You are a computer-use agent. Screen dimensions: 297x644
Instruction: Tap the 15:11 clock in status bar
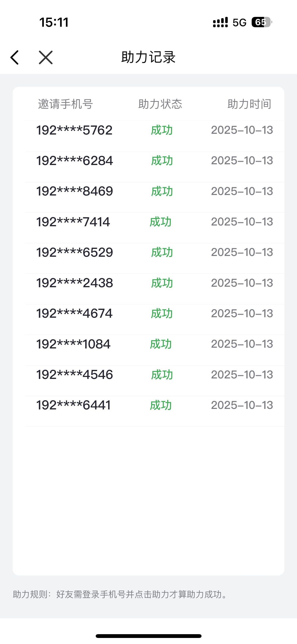coord(54,22)
